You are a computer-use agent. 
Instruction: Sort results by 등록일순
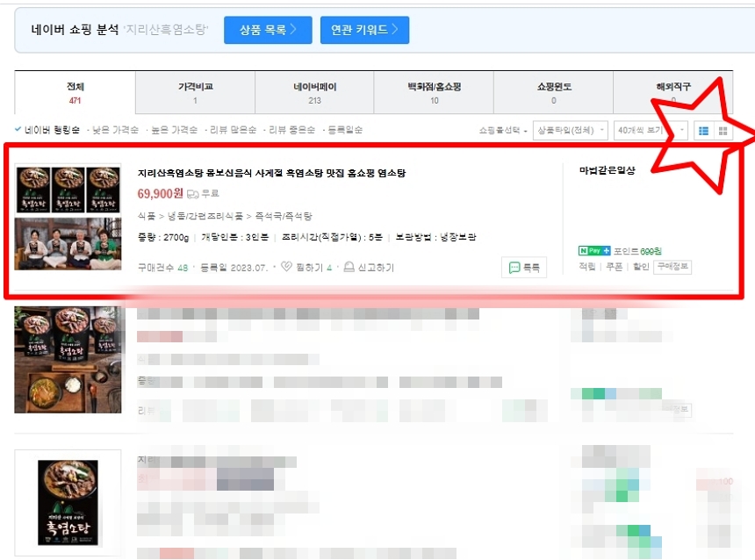coord(345,130)
